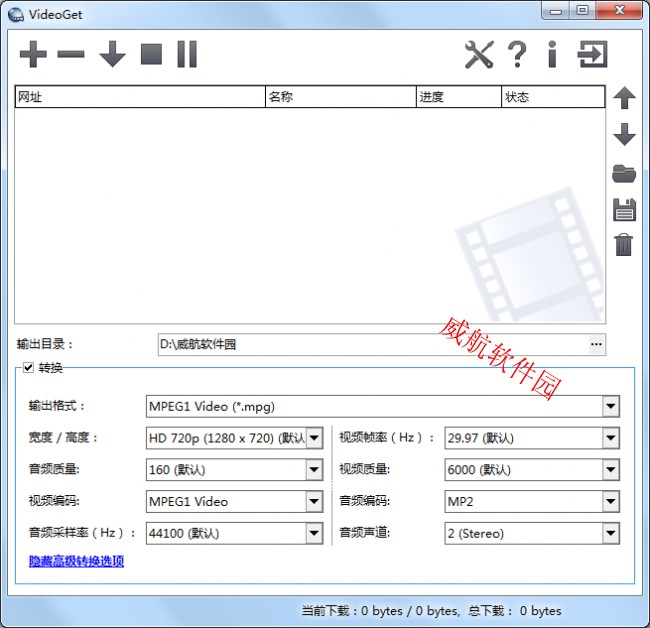Image resolution: width=650 pixels, height=628 pixels.
Task: Click the 音频采样率 (Hz) label
Action: pos(82,532)
